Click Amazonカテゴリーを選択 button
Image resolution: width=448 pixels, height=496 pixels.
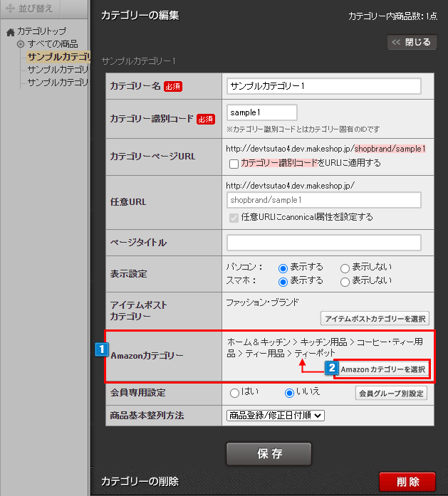click(x=382, y=369)
